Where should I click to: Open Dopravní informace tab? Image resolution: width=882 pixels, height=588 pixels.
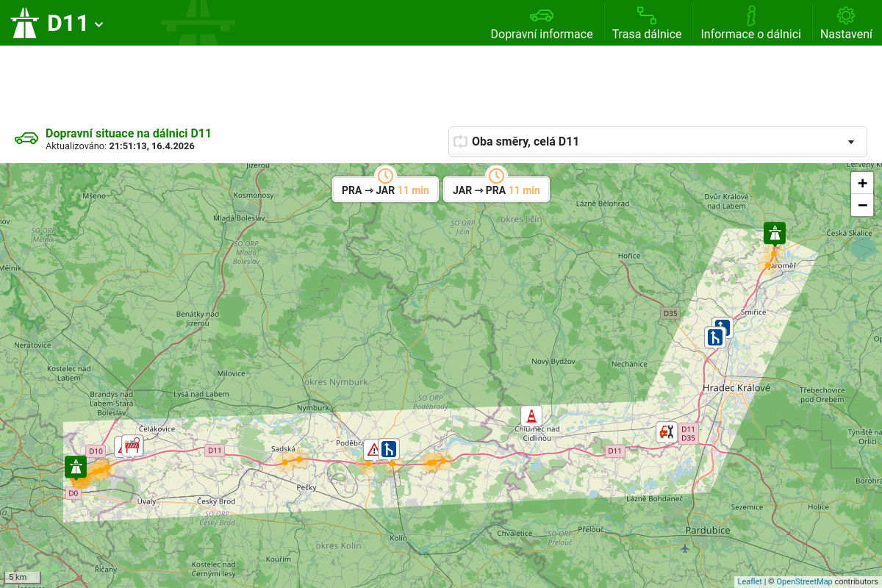pos(542,24)
